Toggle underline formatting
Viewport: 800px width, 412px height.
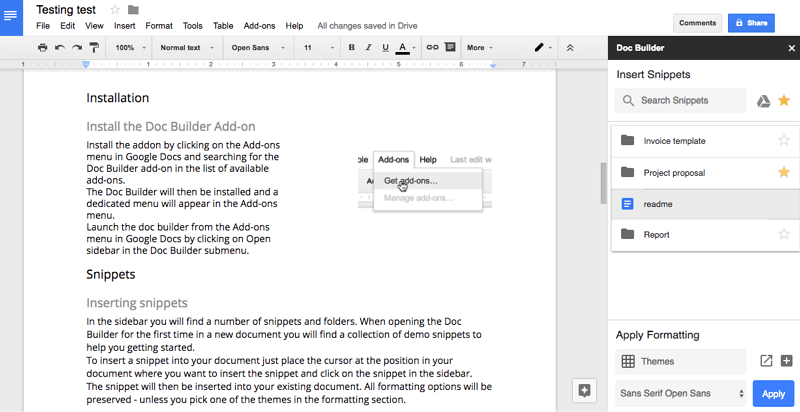385,47
